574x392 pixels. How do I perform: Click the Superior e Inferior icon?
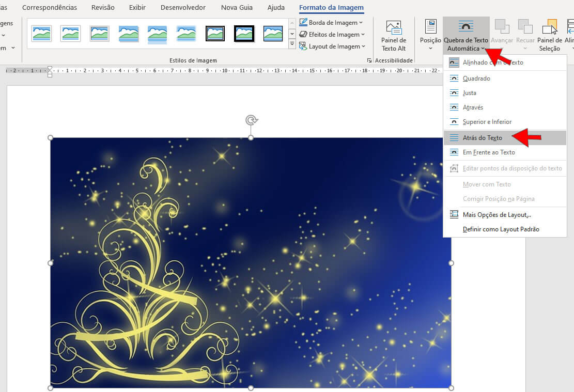454,122
